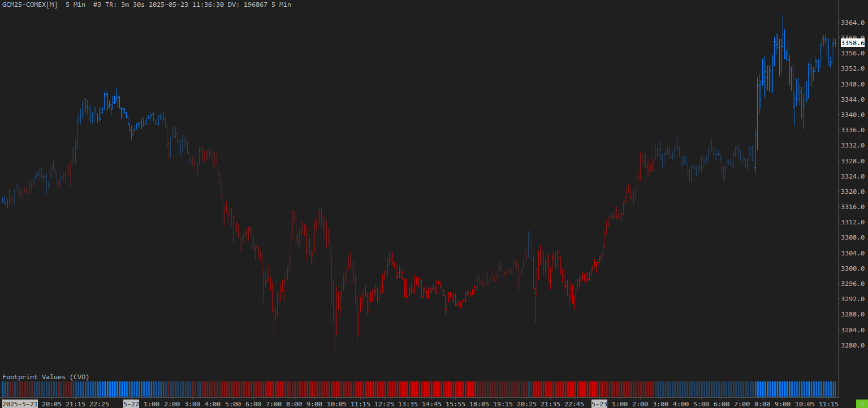Select the 5-23 date marker on time axis
Image resolution: width=868 pixels, height=408 pixels.
599,404
